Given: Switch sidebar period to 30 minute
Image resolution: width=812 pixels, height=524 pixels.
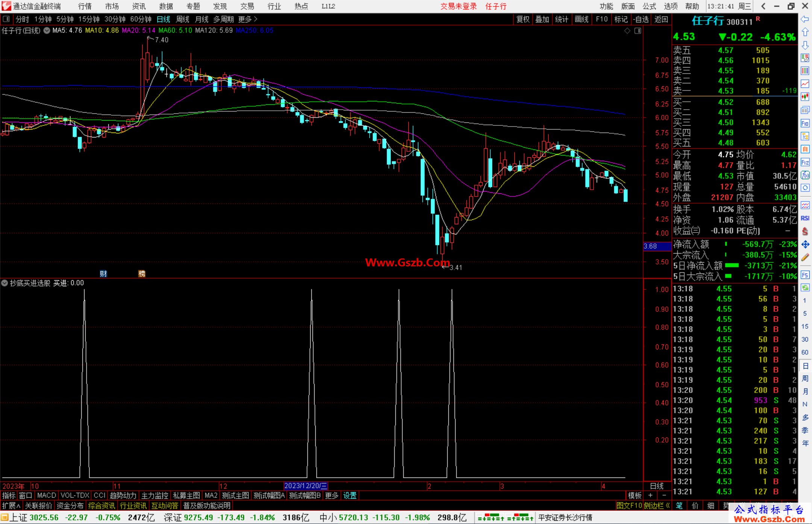Looking at the screenshot, I should point(804,339).
